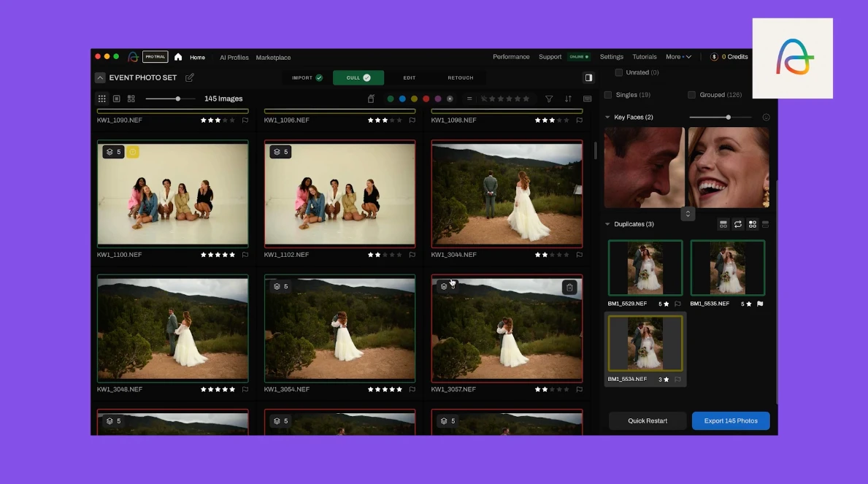Screen dimensions: 868x484
Task: Click the yellow badge on KW1_1100.NEF
Action: pos(133,152)
